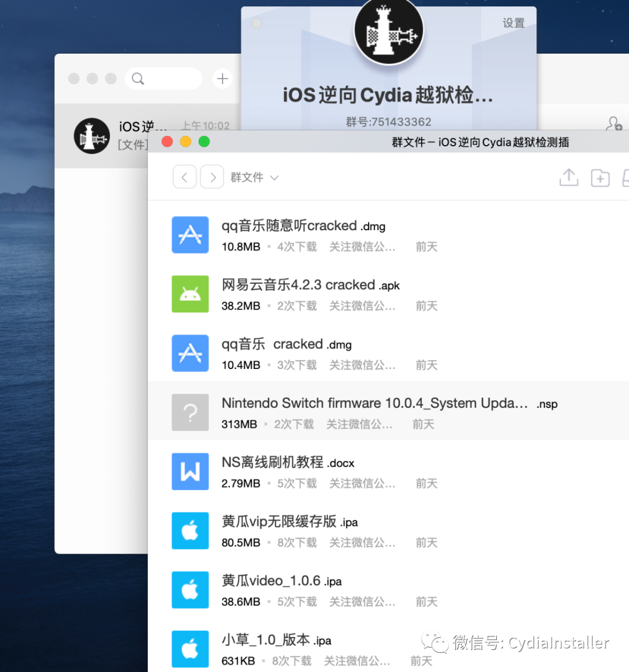The width and height of the screenshot is (629, 672).
Task: Select the file name NS离线刷机教程 .docx
Action: click(x=288, y=462)
